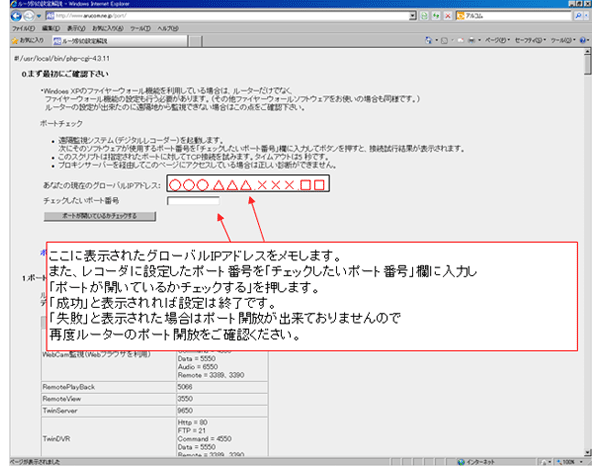Click the #!/usr/local/bin/php-cgi-4.3.11 text
Image resolution: width=600 pixels, height=466 pixels.
click(x=62, y=59)
